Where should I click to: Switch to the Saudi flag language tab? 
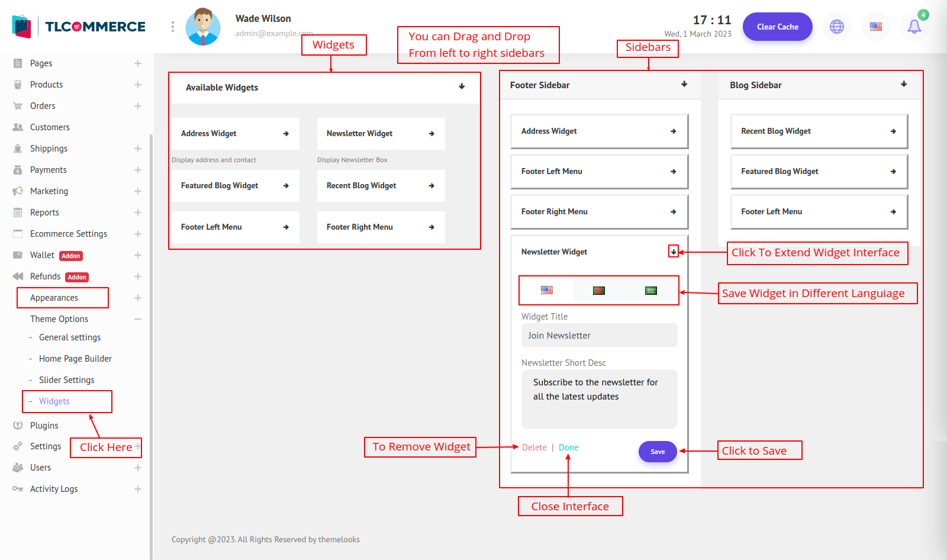click(x=651, y=291)
